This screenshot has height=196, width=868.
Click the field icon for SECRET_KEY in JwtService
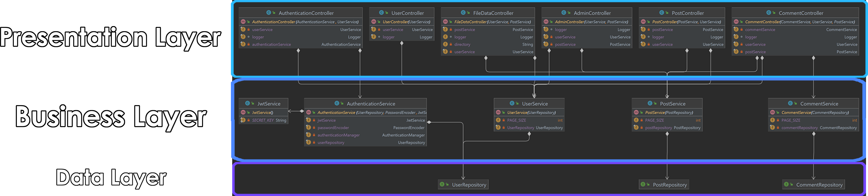tap(243, 120)
